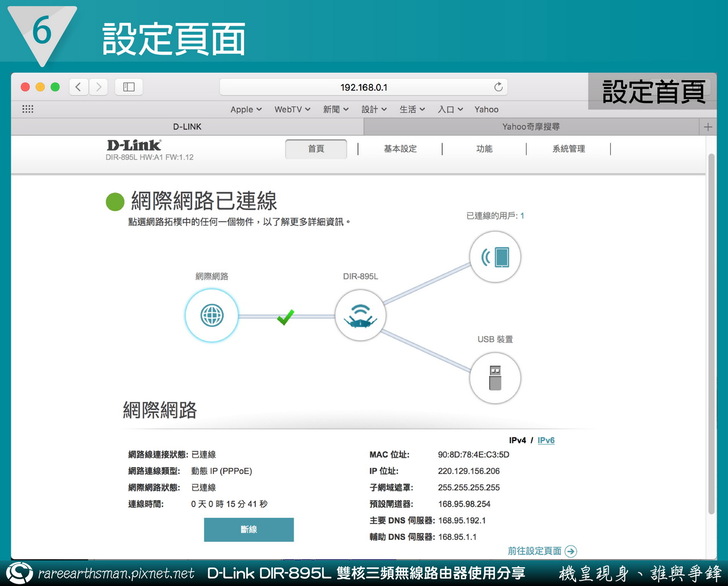Expand the WebTV bookmarks dropdown
The image size is (728, 586).
click(293, 109)
